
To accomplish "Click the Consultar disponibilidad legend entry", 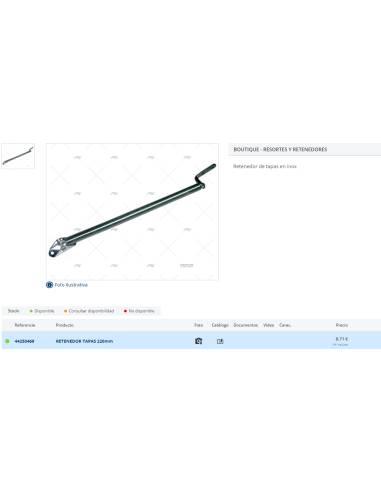I will pyautogui.click(x=89, y=311).
